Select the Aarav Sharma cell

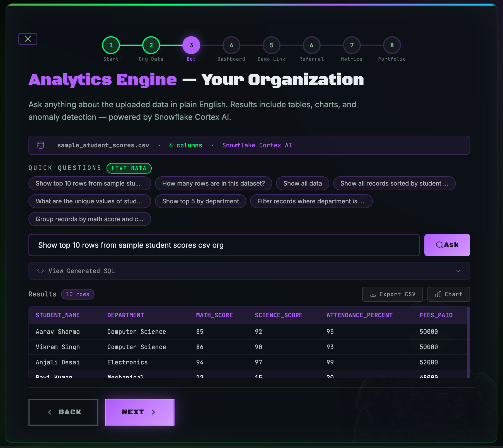coord(58,332)
